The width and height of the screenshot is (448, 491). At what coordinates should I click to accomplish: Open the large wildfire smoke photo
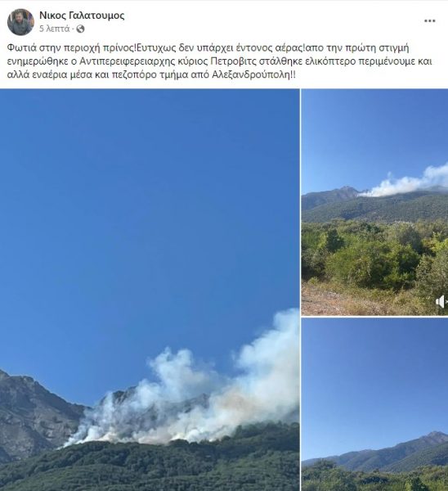[150, 290]
